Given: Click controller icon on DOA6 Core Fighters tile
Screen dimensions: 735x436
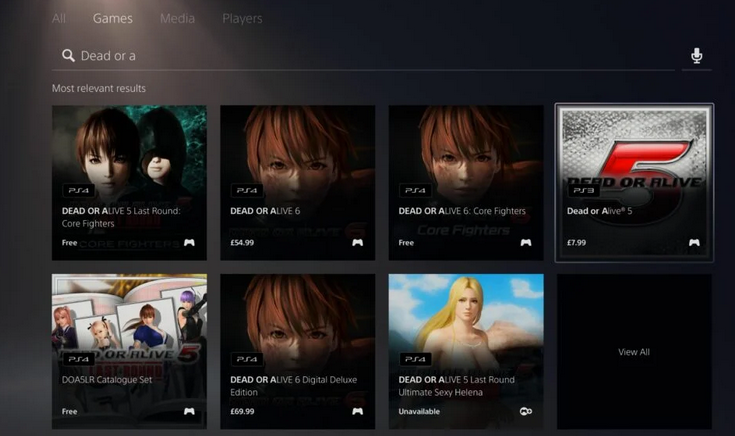Looking at the screenshot, I should (x=526, y=243).
